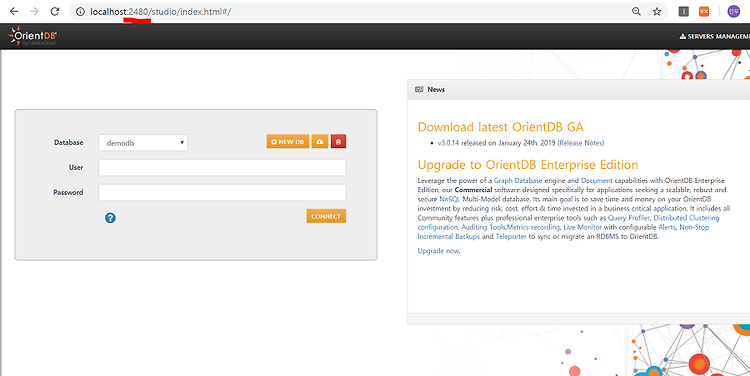750x376 pixels.
Task: Open the Live Monitor link
Action: click(x=582, y=227)
